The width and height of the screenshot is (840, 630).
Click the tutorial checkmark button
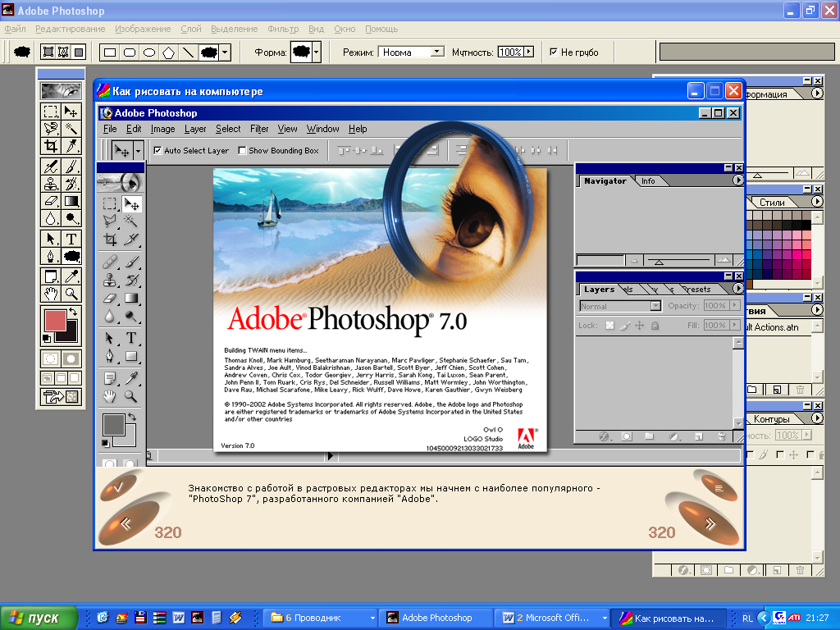pos(119,487)
